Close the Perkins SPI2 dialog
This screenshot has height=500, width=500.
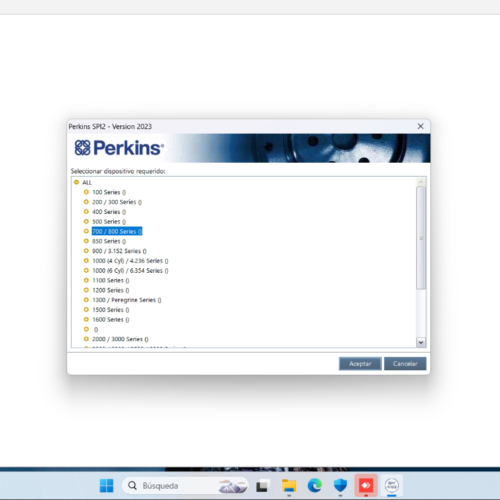421,126
